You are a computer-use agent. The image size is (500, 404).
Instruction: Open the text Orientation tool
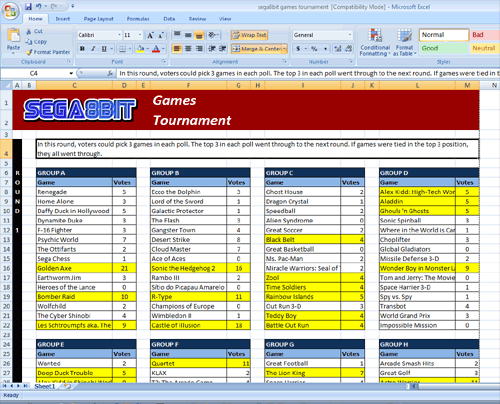pos(211,35)
